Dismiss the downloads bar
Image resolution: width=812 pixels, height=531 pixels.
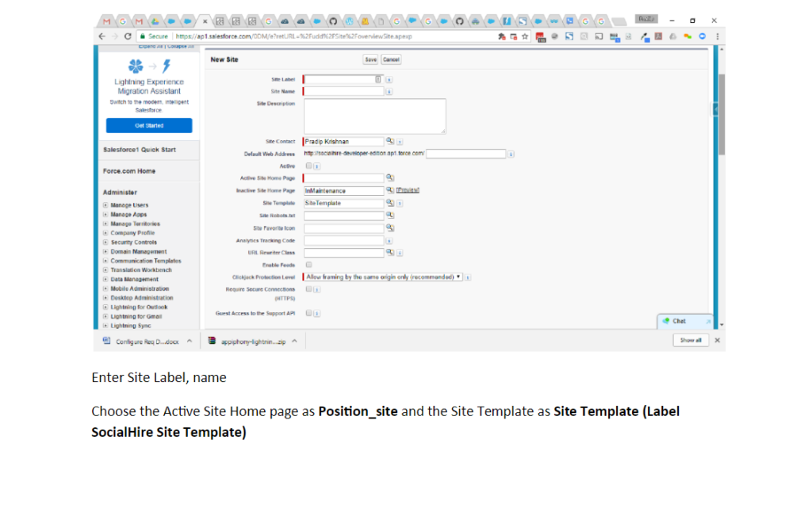[717, 341]
